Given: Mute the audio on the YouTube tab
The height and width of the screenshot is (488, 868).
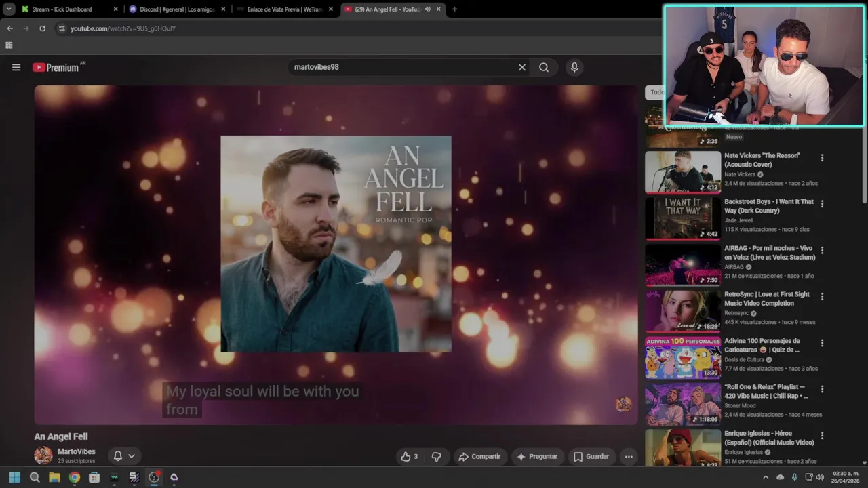Looking at the screenshot, I should tap(428, 9).
